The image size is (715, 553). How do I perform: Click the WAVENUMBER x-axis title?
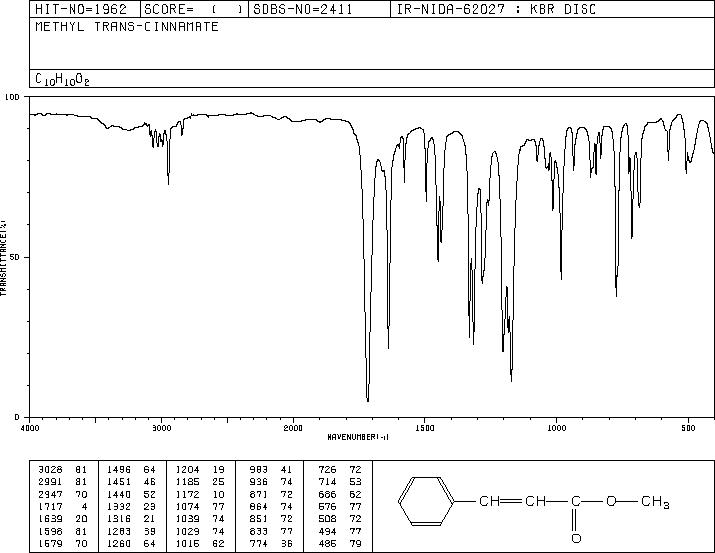(358, 437)
